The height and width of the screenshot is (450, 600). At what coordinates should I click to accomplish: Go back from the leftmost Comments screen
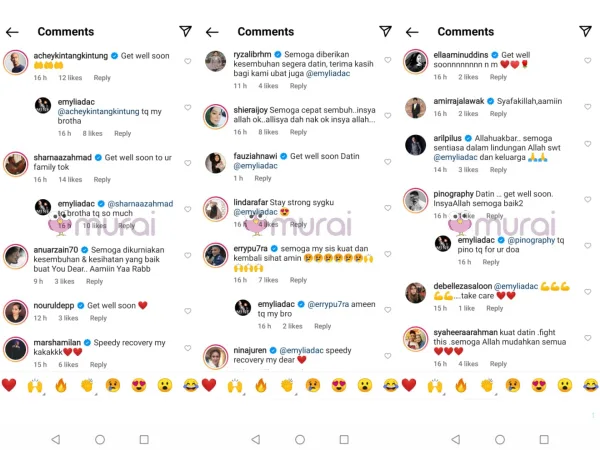point(13,32)
